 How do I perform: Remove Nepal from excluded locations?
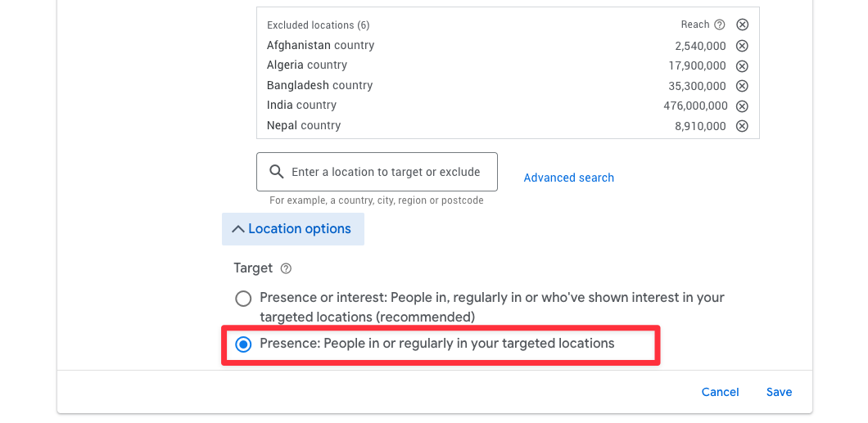coord(742,126)
